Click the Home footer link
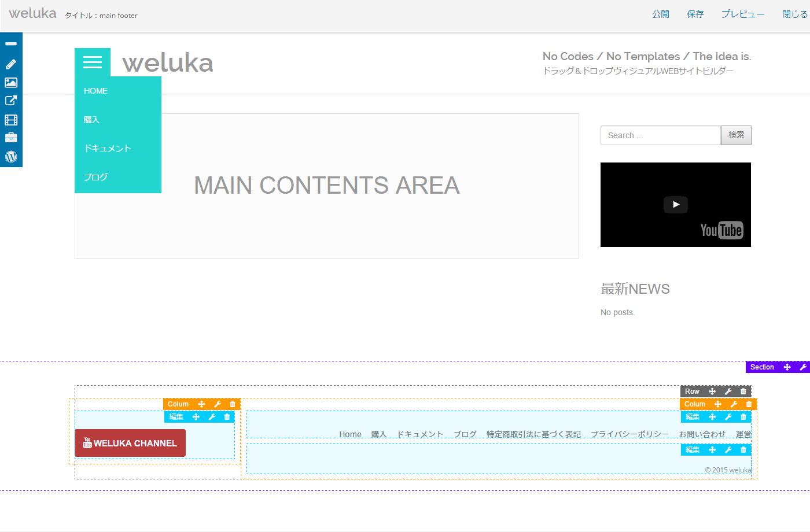810x532 pixels. tap(350, 434)
